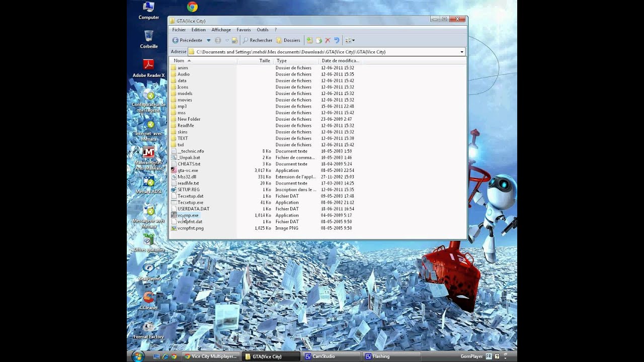Open the Fichier menu
644x362 pixels.
(x=179, y=30)
